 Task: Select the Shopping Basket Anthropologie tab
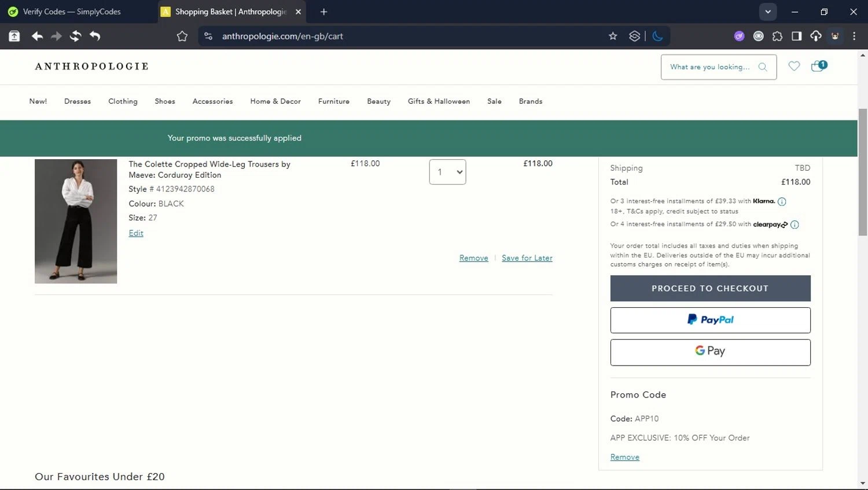[x=231, y=12]
